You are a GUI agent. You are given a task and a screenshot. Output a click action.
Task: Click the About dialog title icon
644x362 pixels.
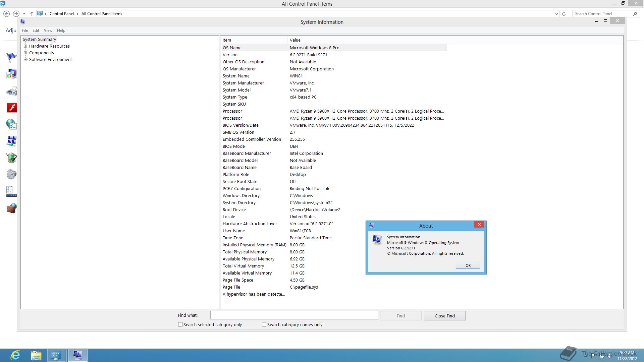click(371, 226)
